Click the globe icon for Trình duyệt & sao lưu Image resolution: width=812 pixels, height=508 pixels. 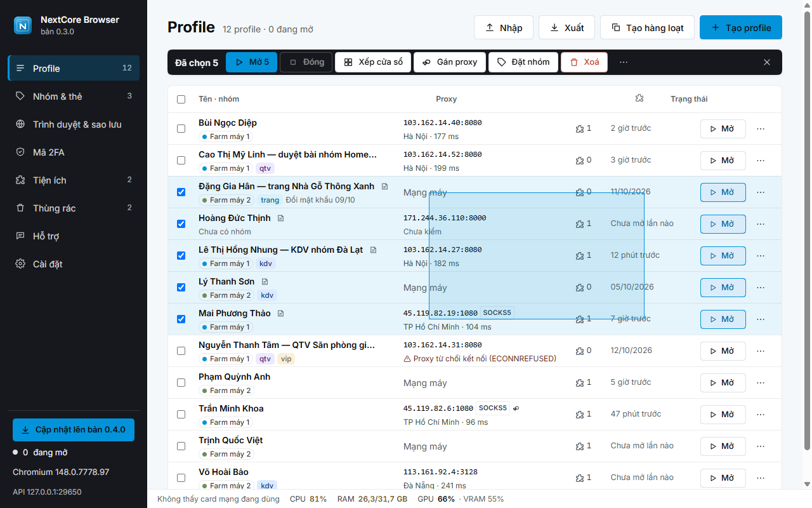point(20,124)
